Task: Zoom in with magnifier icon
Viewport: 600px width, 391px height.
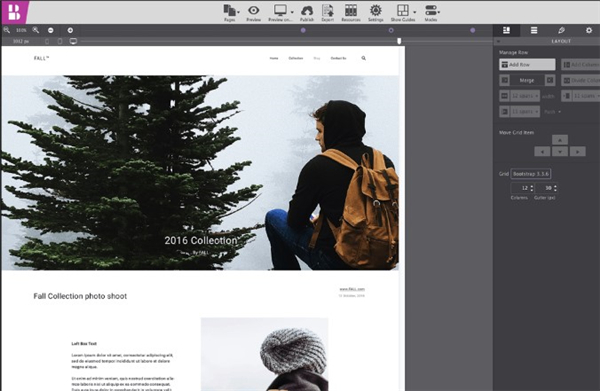Action: (x=36, y=30)
